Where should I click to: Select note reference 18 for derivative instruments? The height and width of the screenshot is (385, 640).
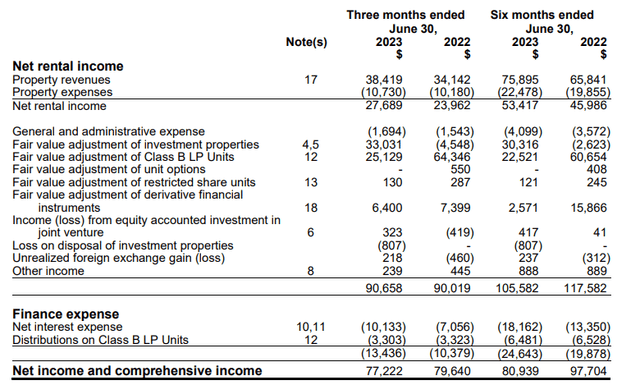click(x=311, y=208)
